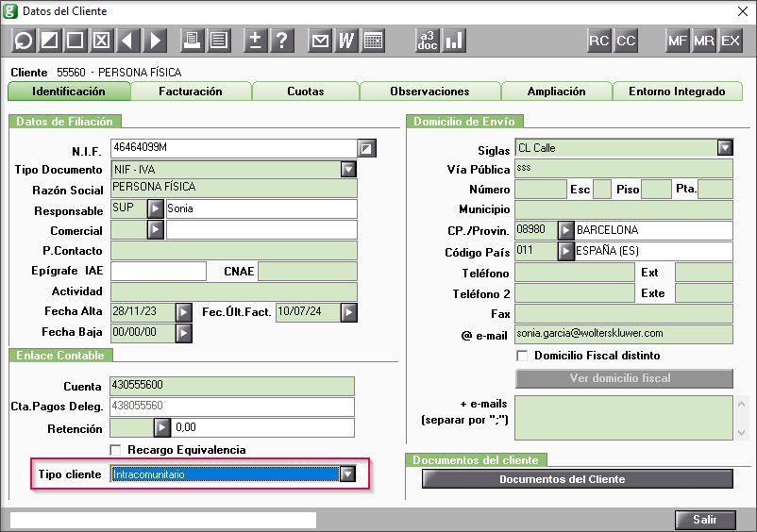Open Responsable lookup arrow
Image resolution: width=757 pixels, height=532 pixels.
click(155, 208)
